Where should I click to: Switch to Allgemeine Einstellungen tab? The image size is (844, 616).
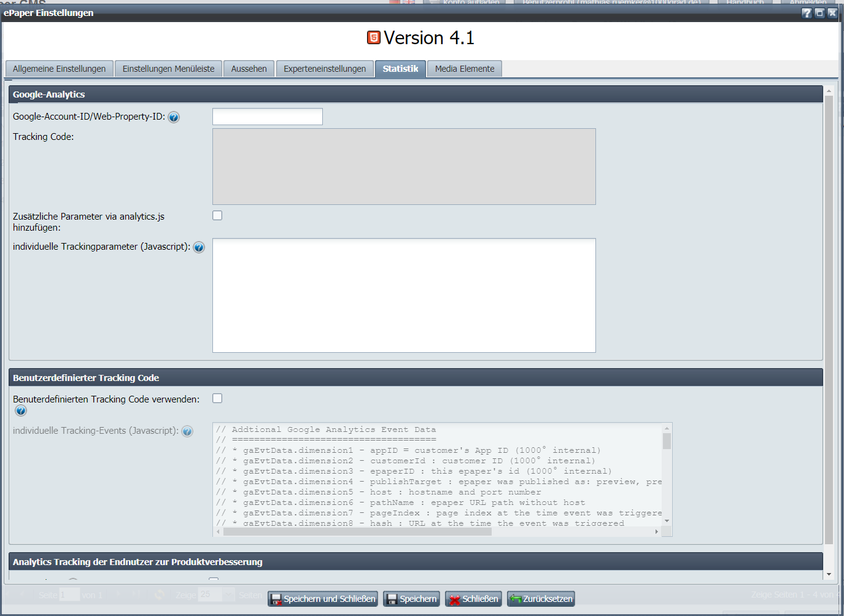60,69
